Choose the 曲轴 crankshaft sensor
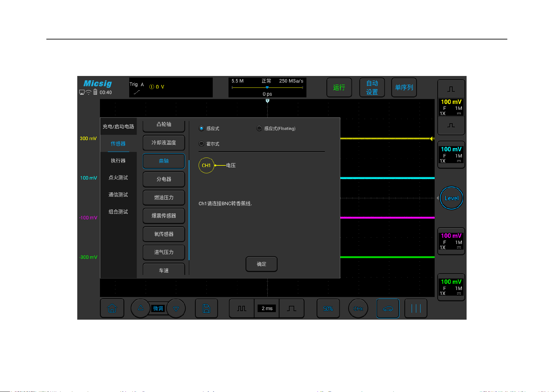Viewport: 554px width, 392px height. pos(164,161)
